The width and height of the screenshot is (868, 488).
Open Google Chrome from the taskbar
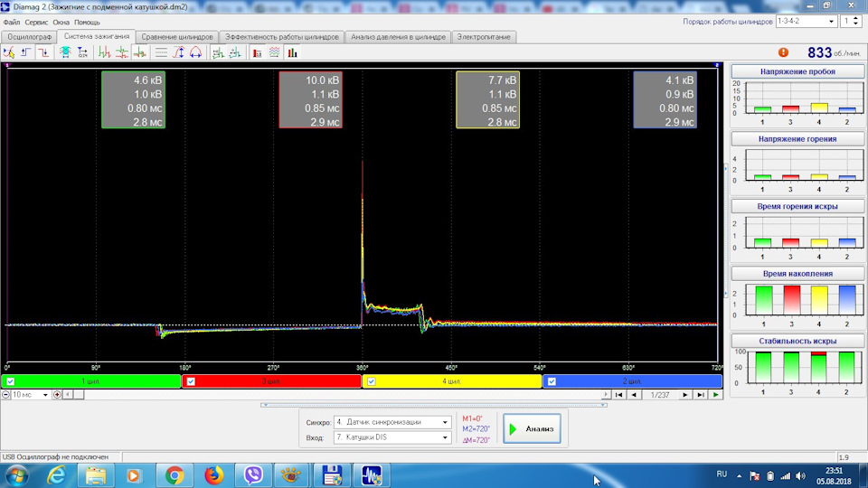tap(175, 475)
